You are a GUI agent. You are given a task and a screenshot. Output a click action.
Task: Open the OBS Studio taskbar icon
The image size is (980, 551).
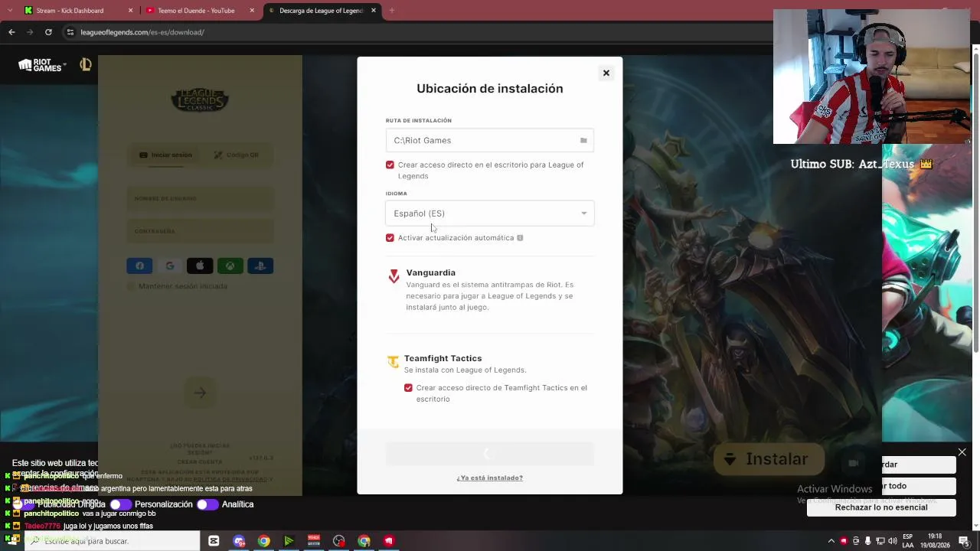click(339, 541)
